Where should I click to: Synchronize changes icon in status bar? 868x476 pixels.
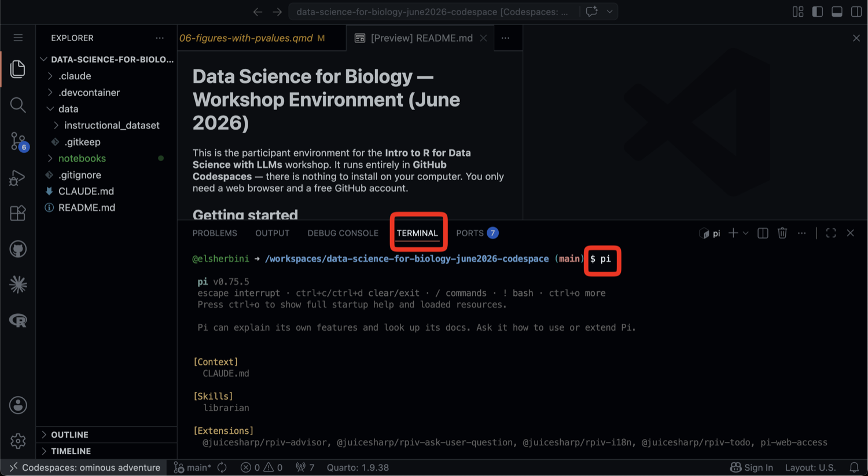[222, 467]
